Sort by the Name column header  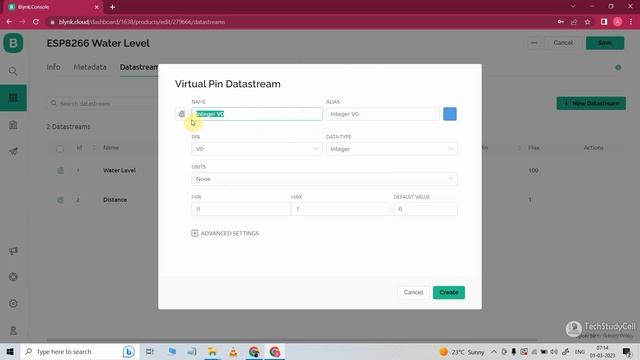pos(111,147)
